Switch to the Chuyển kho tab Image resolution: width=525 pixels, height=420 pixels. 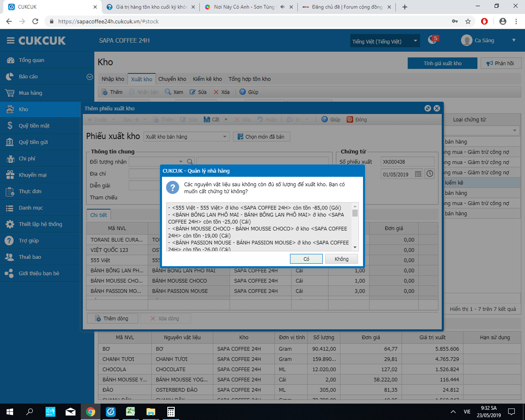pos(172,79)
